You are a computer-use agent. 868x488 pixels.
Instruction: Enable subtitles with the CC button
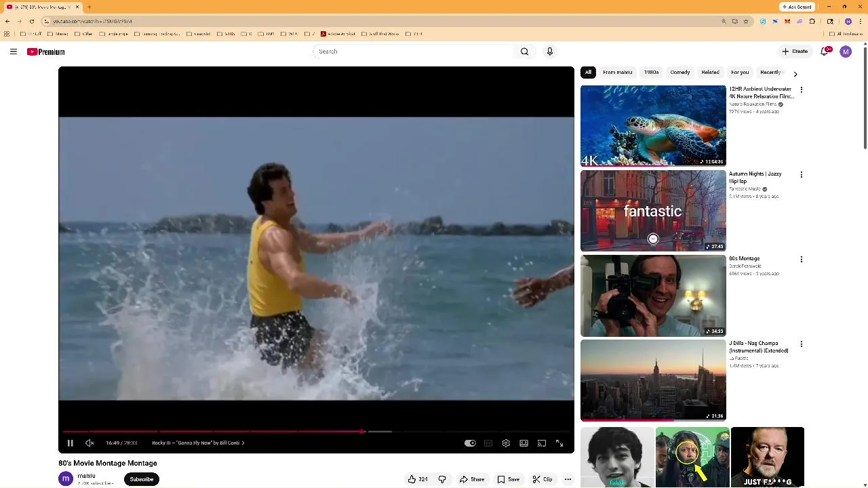(x=488, y=443)
